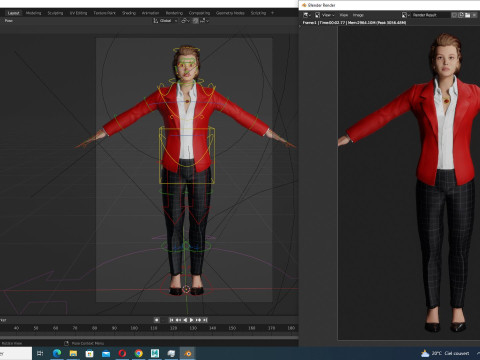Click open image folder icon in Render window
The image size is (480, 360).
click(x=467, y=15)
